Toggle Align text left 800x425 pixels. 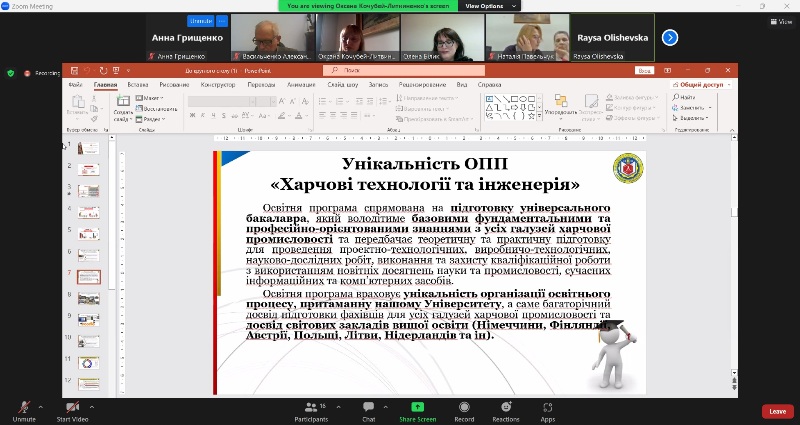[x=322, y=115]
